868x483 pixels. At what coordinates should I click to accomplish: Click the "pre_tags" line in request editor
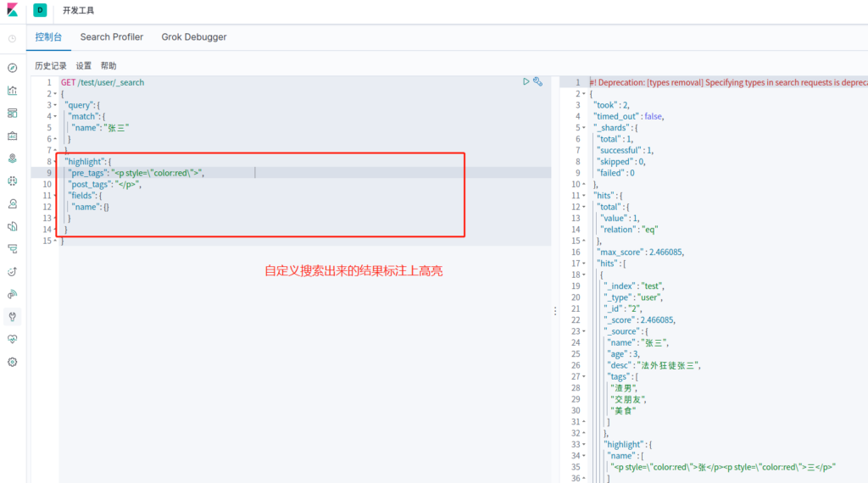point(136,173)
